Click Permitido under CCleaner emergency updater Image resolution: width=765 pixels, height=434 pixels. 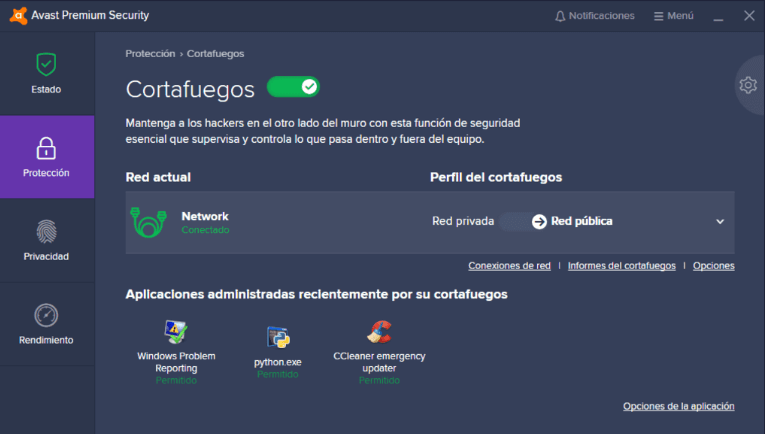pos(379,380)
